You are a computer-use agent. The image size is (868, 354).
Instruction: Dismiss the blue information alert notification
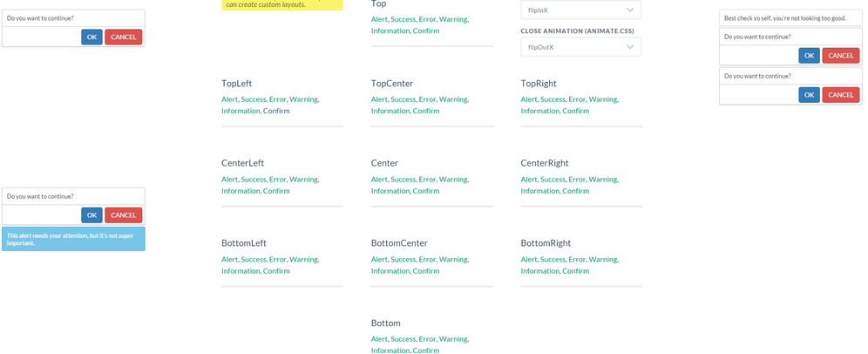pos(73,239)
